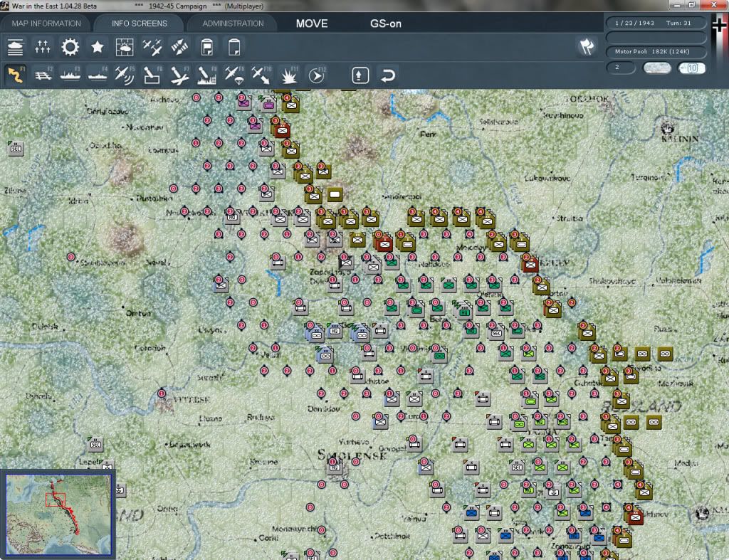Click the Andreapol town label

pyautogui.click(x=403, y=196)
